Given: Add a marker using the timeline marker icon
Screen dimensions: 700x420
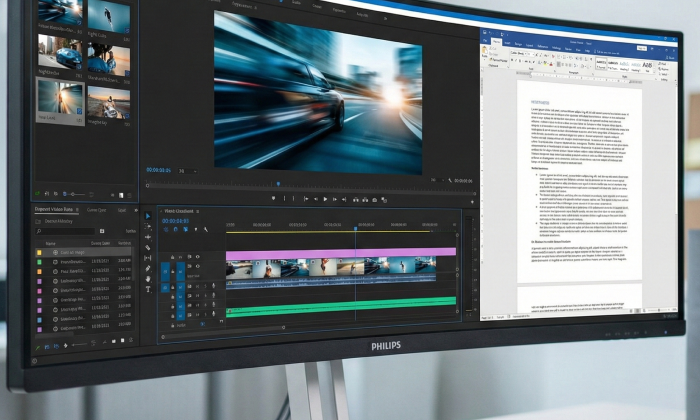Looking at the screenshot, I should click(196, 229).
